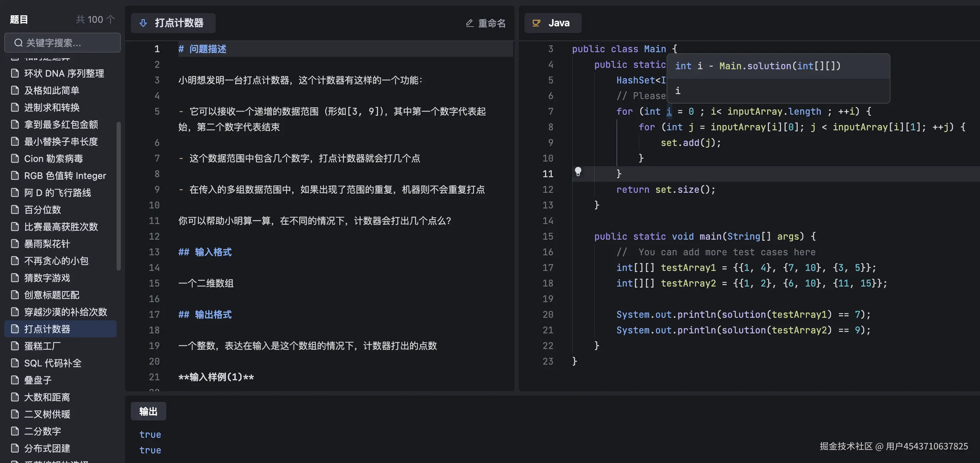Viewport: 980px width, 463px height.
Task: Select the 二分数字 problem
Action: [x=42, y=431]
